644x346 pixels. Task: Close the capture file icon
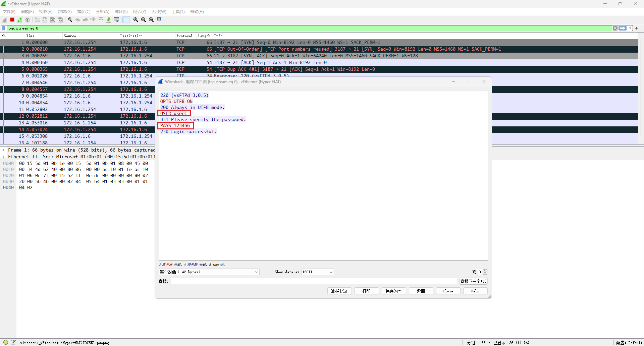[53, 20]
